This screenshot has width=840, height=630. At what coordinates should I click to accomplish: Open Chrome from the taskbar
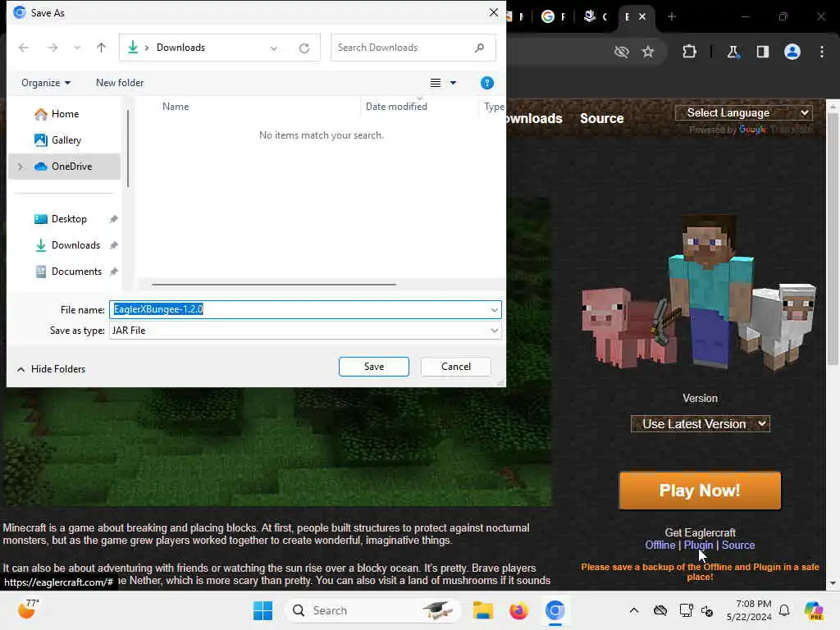pos(555,610)
